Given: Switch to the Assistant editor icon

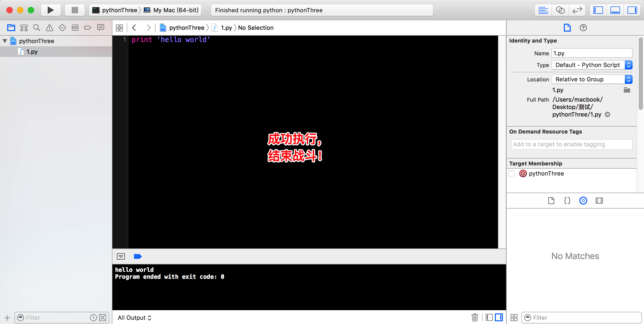Looking at the screenshot, I should (x=560, y=10).
